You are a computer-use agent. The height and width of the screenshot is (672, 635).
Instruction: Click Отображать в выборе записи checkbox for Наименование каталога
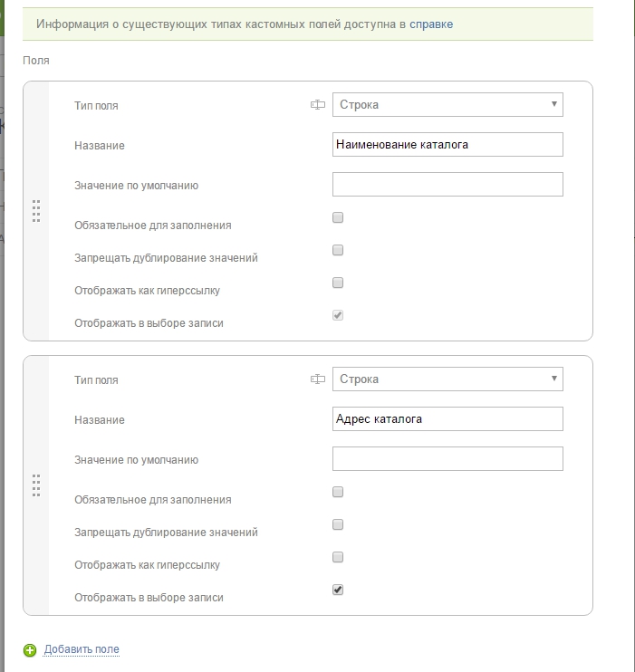(x=338, y=315)
